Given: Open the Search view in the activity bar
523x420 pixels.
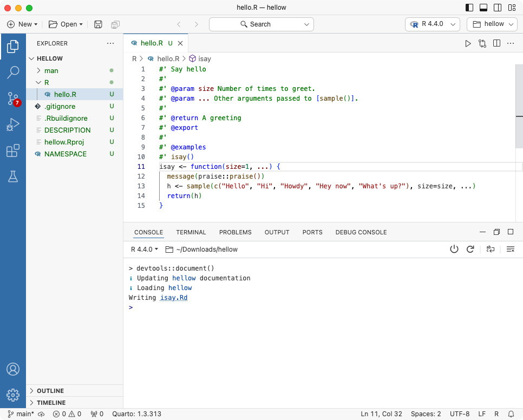Looking at the screenshot, I should [x=14, y=73].
